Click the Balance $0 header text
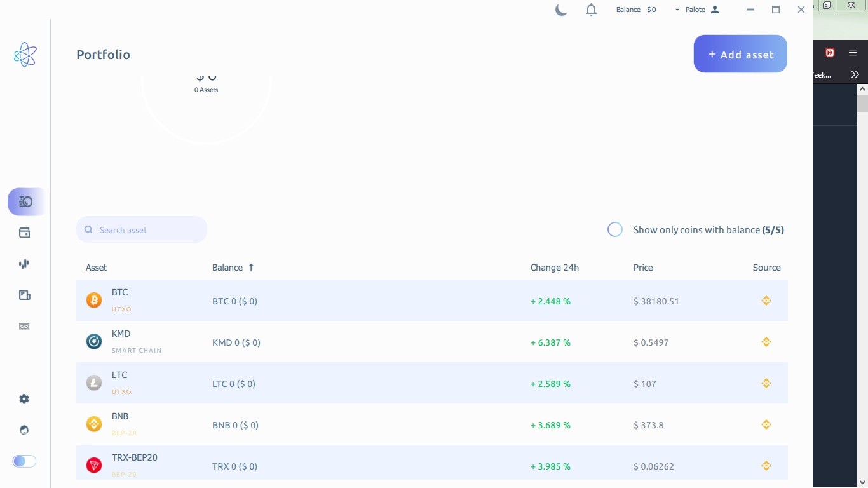Screen dimensions: 868x488 pos(636,10)
